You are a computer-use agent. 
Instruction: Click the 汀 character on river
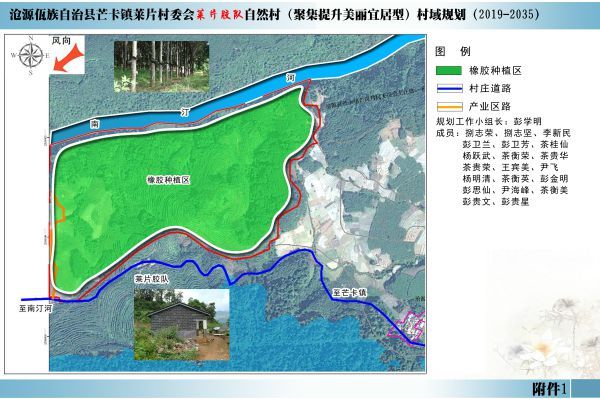pos(185,112)
